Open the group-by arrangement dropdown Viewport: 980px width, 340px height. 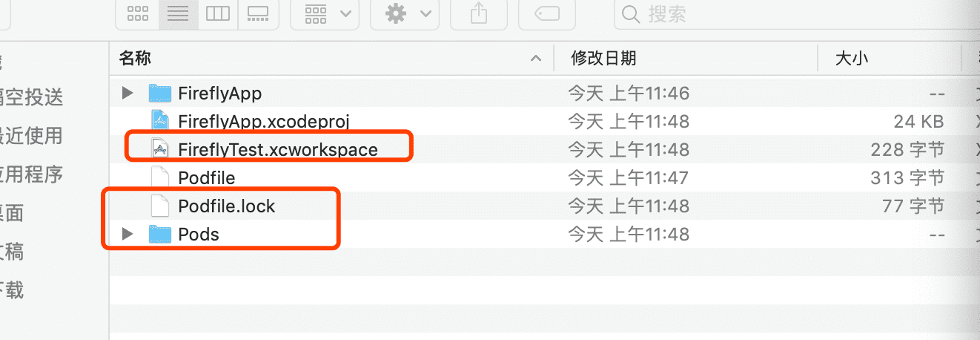point(325,13)
